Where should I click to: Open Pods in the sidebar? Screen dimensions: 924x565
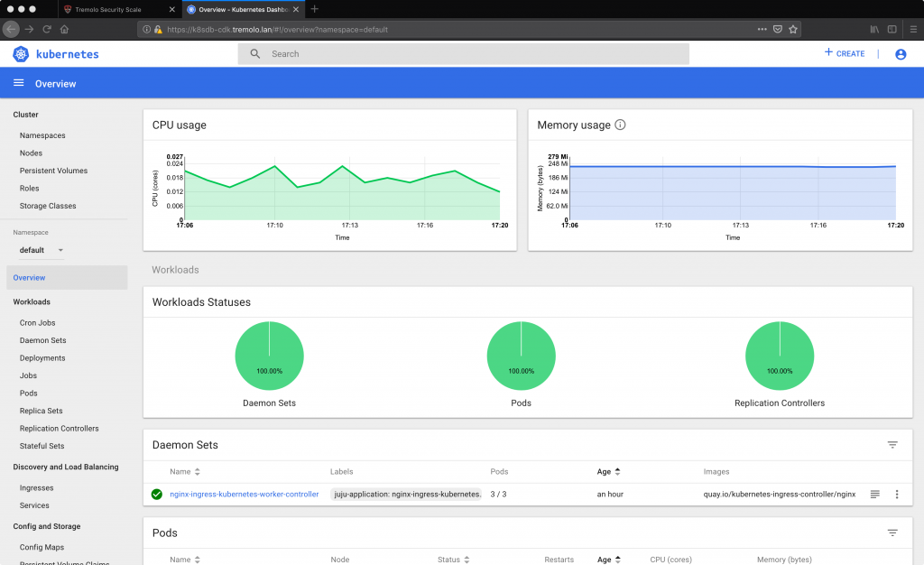(x=28, y=394)
